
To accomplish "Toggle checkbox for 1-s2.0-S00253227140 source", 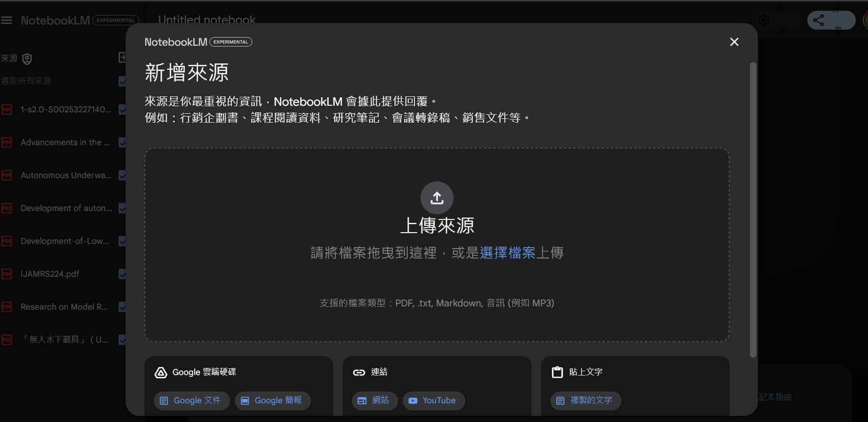I will 122,109.
